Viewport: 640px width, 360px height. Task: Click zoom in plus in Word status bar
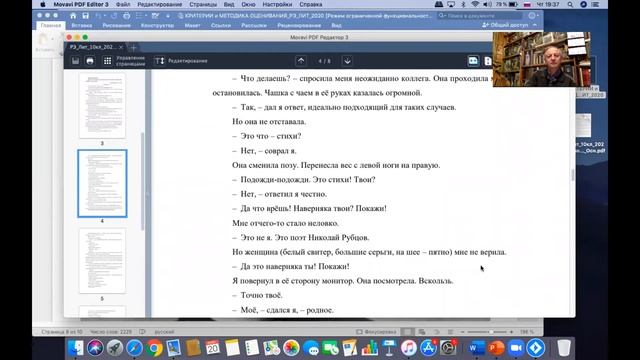click(511, 332)
